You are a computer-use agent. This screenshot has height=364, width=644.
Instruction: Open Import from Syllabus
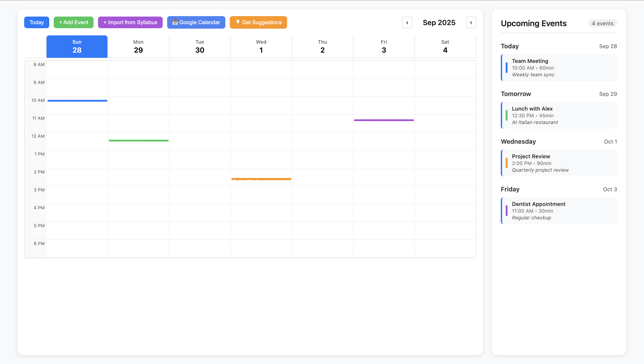click(130, 23)
